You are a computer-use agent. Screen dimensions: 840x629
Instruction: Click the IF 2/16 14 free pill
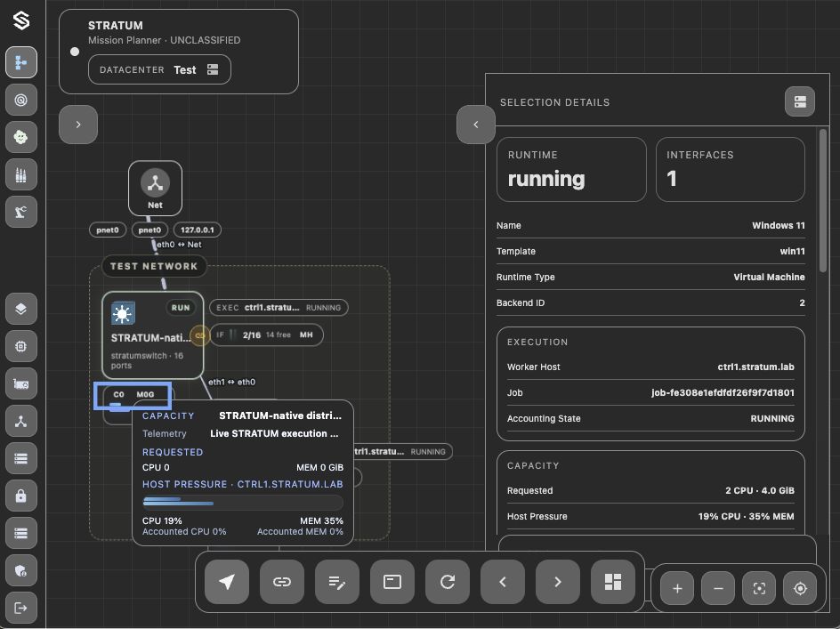266,335
